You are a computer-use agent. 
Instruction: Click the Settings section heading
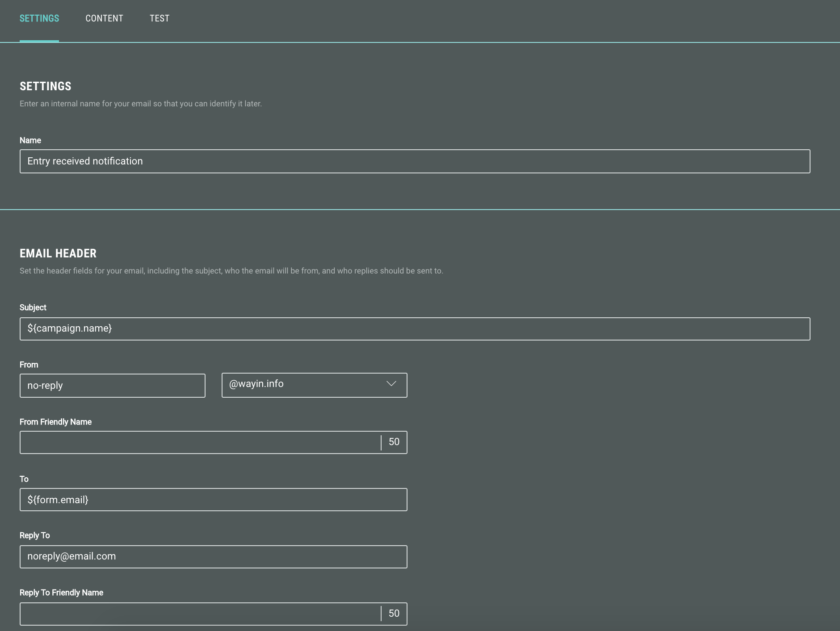coord(46,86)
